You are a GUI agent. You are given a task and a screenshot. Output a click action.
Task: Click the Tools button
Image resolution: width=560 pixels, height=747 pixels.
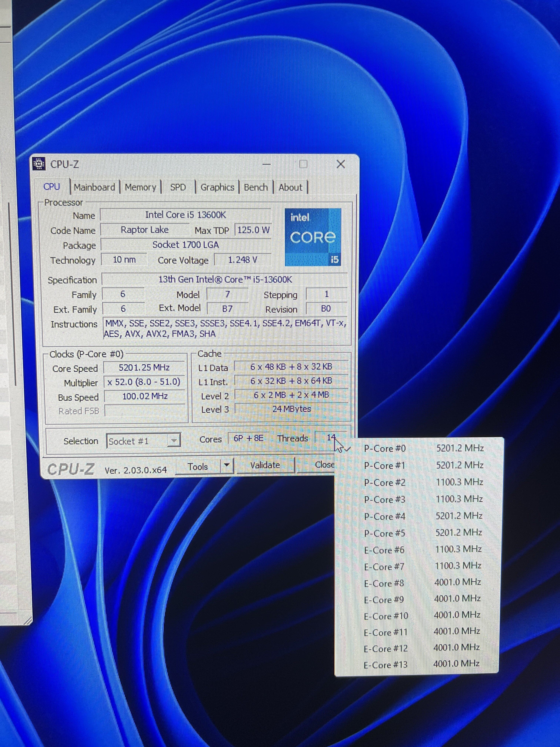pos(198,466)
